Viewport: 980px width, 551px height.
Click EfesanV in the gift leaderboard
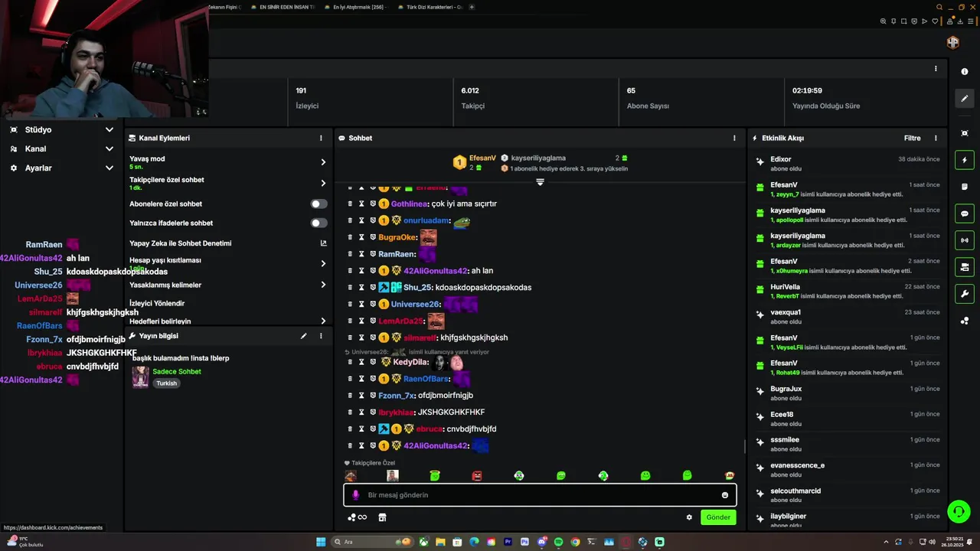tap(482, 158)
